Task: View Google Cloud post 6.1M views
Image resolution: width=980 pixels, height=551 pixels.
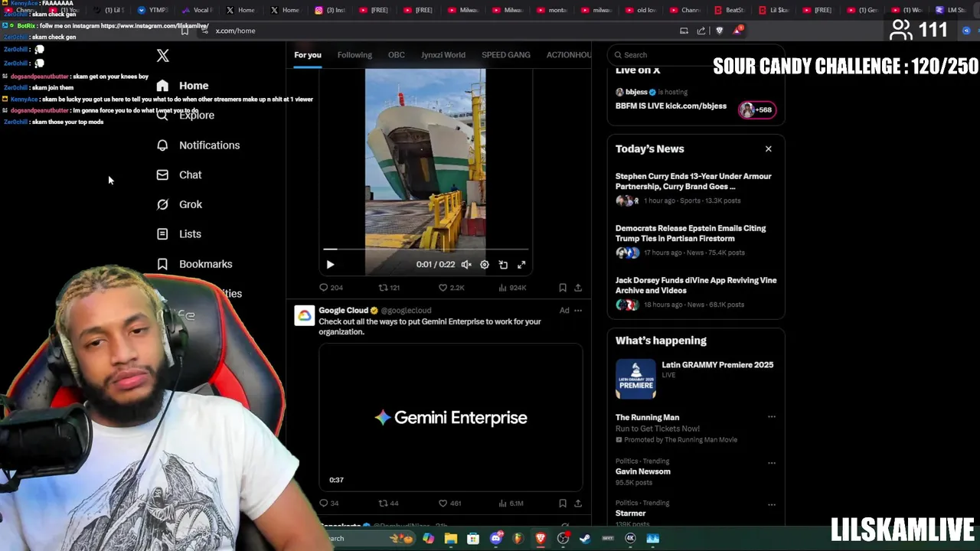Action: (511, 504)
